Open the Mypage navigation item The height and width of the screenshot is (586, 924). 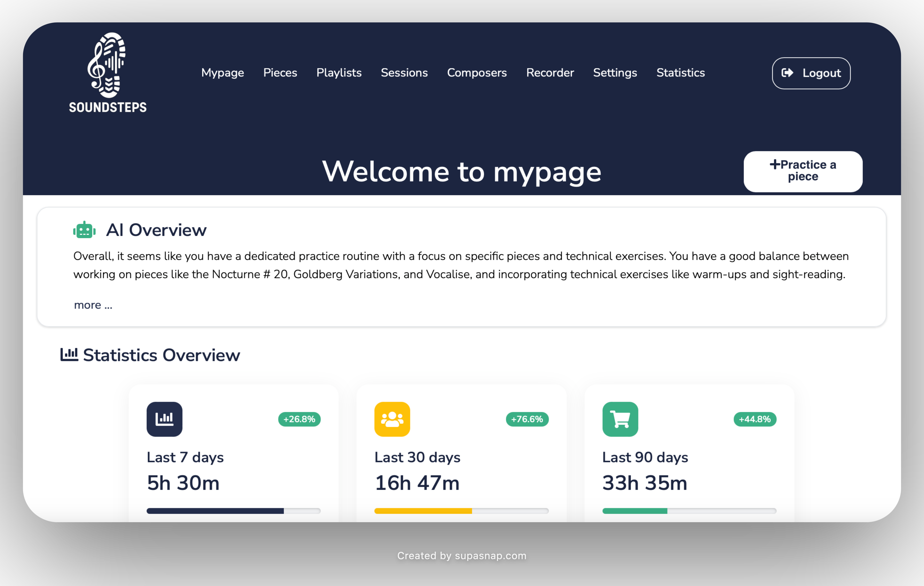pyautogui.click(x=223, y=73)
